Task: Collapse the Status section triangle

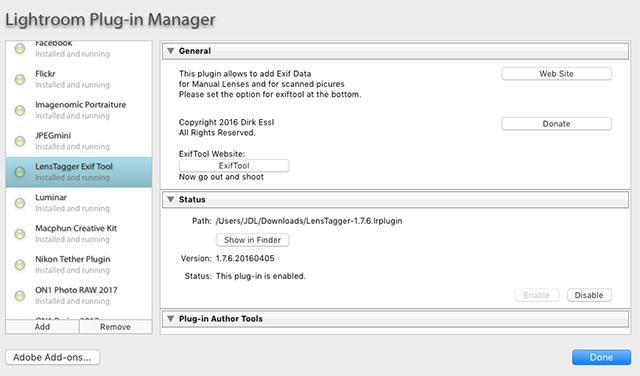Action: click(x=171, y=199)
